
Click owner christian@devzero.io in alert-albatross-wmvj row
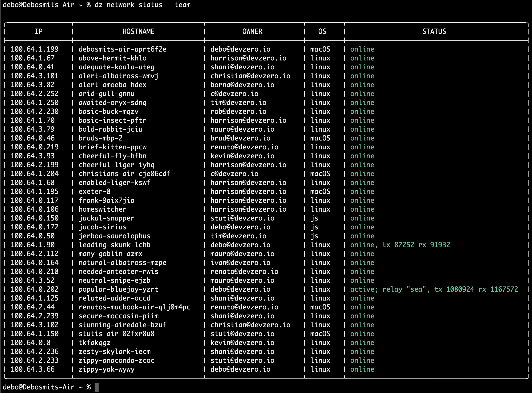click(250, 76)
